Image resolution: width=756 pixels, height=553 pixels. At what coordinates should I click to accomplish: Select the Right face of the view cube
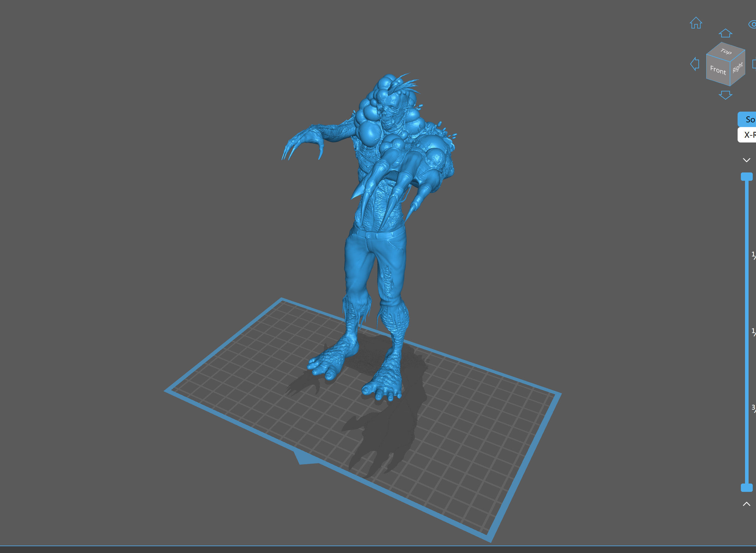tap(738, 68)
